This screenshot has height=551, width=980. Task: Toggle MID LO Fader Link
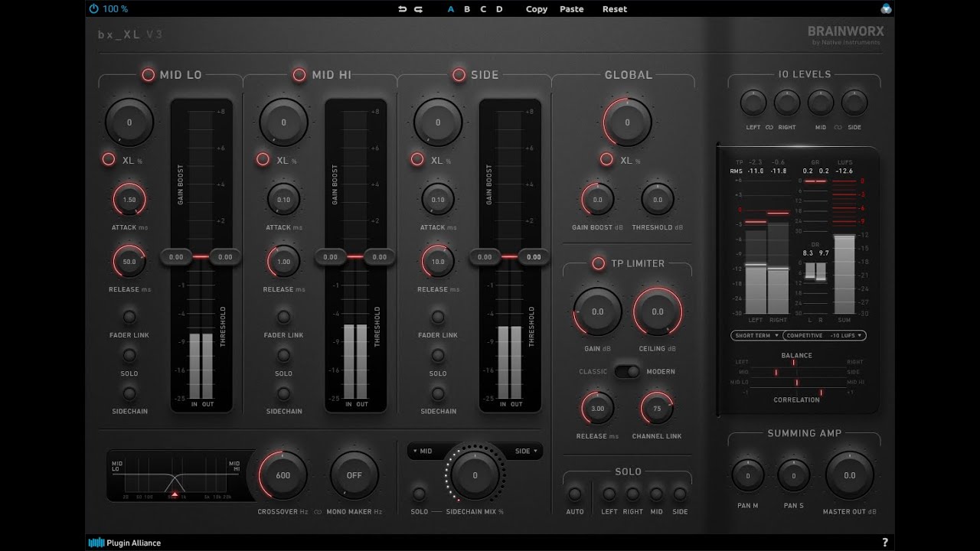click(129, 316)
